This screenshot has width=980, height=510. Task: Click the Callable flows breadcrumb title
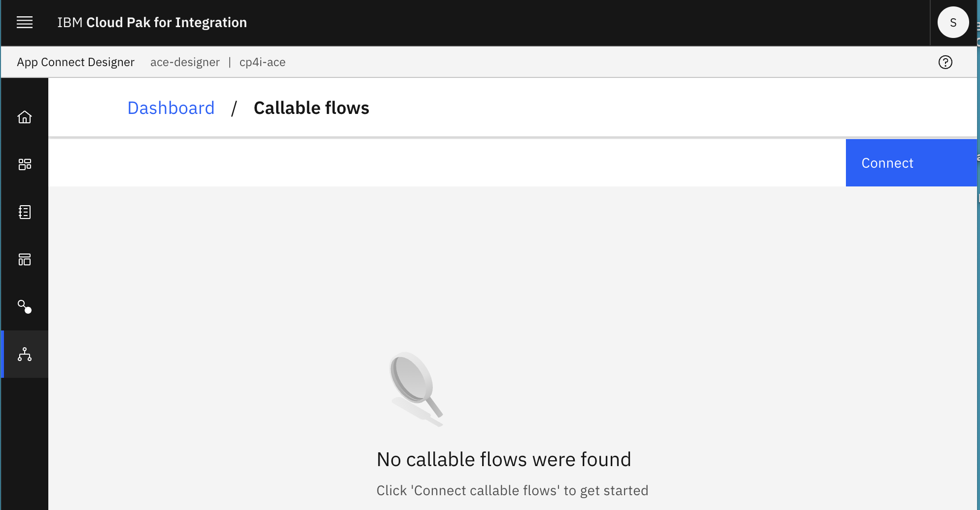(x=311, y=108)
